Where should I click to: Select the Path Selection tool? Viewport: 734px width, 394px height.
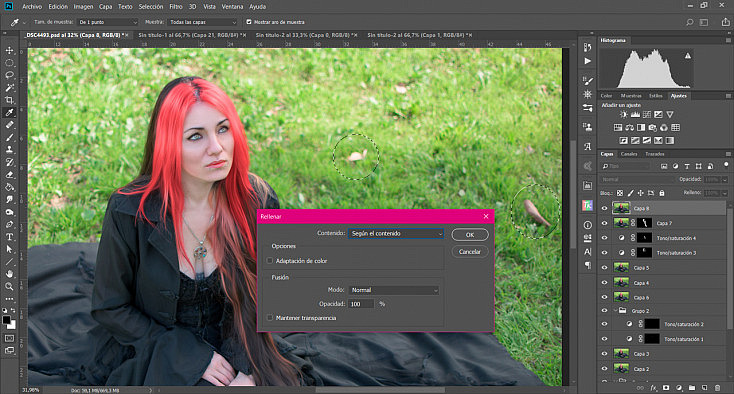click(x=9, y=249)
